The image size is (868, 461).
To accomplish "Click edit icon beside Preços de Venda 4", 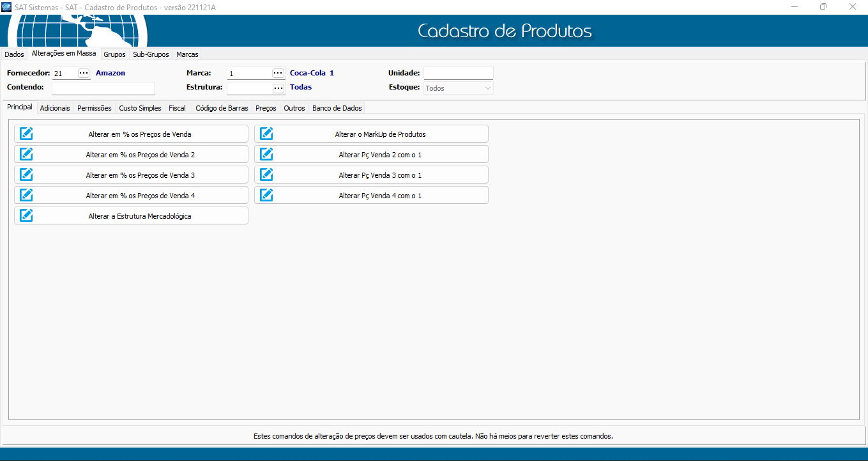I will [x=27, y=195].
